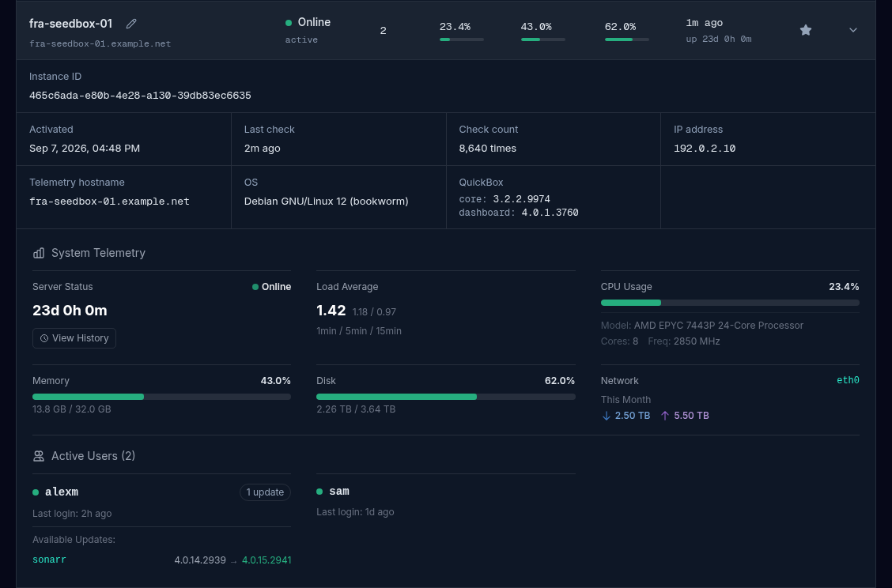The width and height of the screenshot is (892, 588).
Task: Click the upload arrow icon near 5.50 TB
Action: pyautogui.click(x=665, y=416)
